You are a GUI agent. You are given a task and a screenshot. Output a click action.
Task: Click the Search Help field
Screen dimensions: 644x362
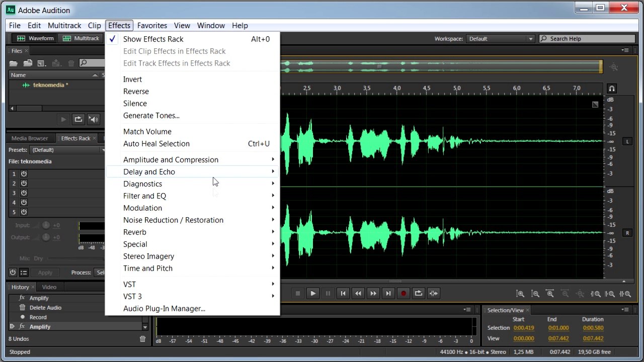(x=587, y=39)
